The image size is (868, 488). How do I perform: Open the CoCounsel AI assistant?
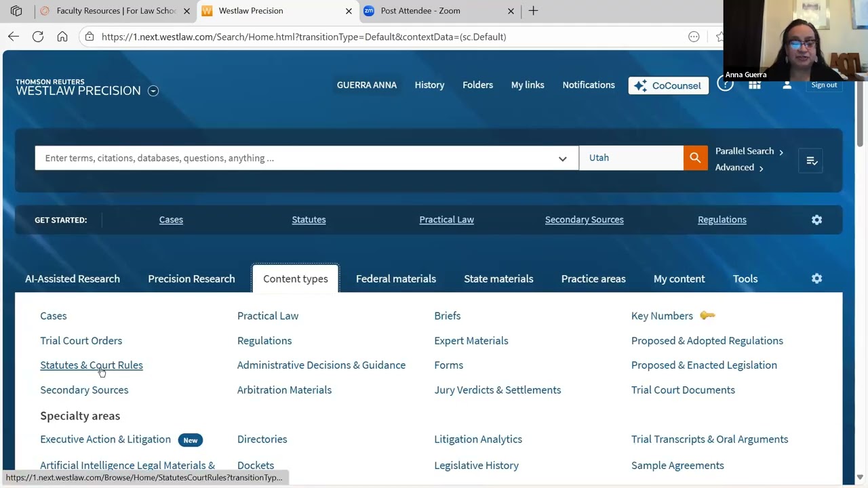click(669, 85)
